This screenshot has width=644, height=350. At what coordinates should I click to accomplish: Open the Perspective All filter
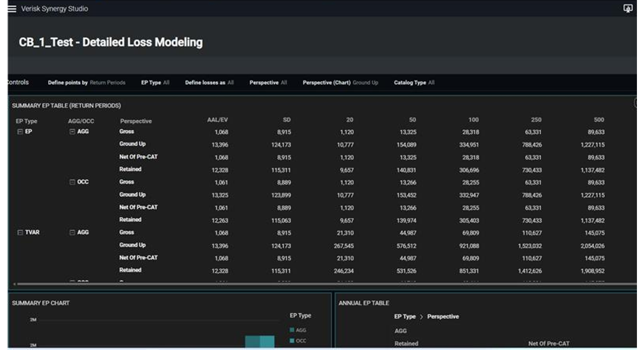268,82
